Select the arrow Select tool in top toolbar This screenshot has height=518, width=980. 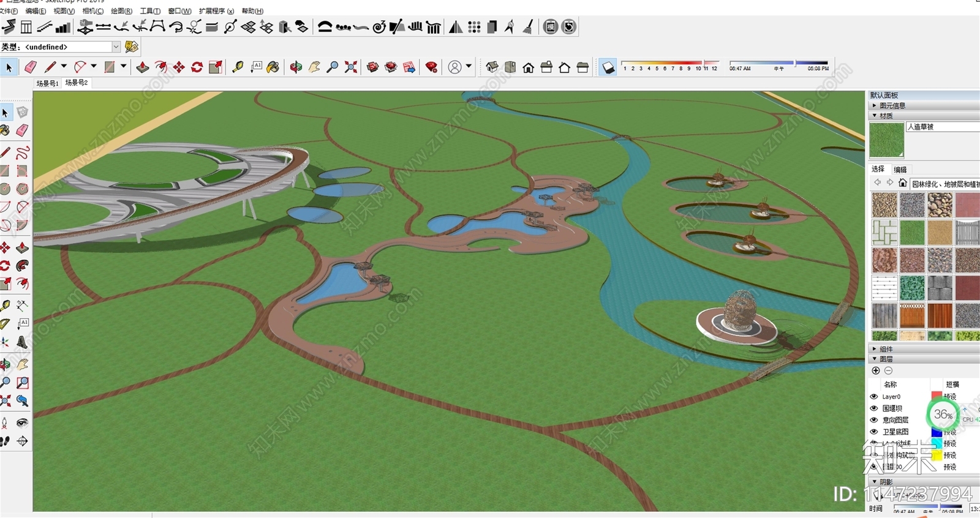[9, 67]
